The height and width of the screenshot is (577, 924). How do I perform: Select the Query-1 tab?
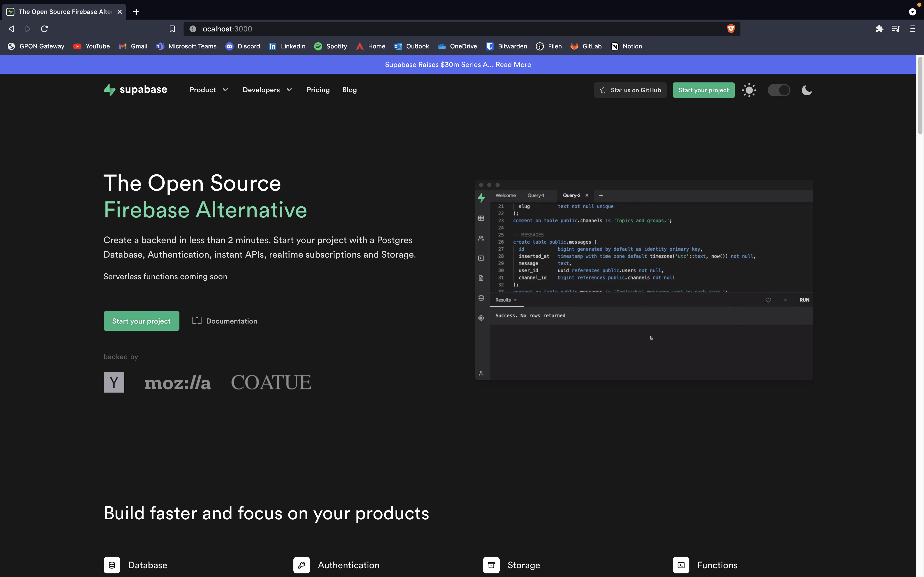coord(536,195)
